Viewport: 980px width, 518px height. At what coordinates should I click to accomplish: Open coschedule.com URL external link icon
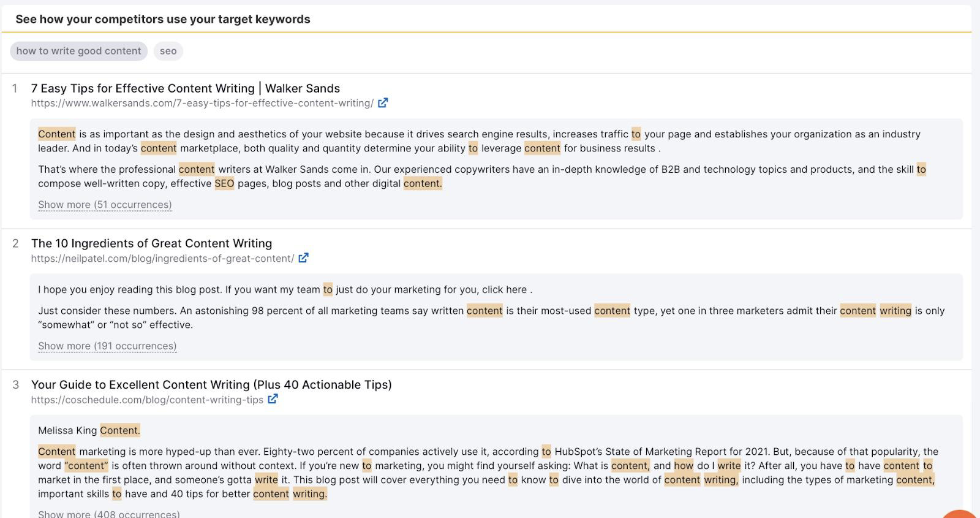point(273,399)
